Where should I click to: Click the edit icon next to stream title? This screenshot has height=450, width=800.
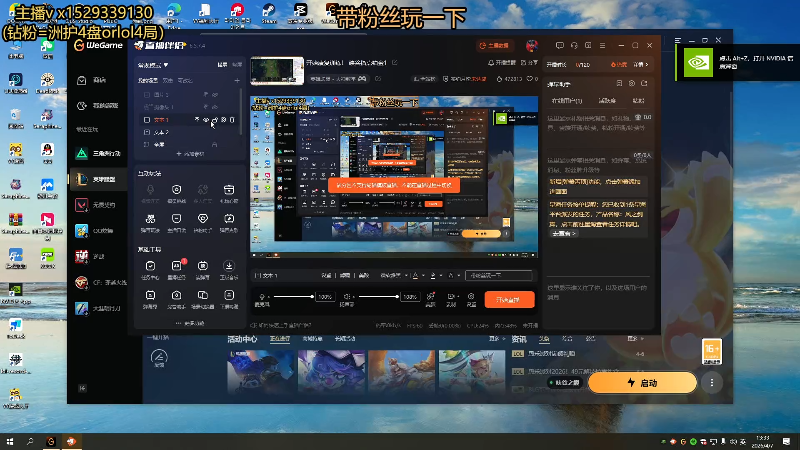(x=395, y=63)
